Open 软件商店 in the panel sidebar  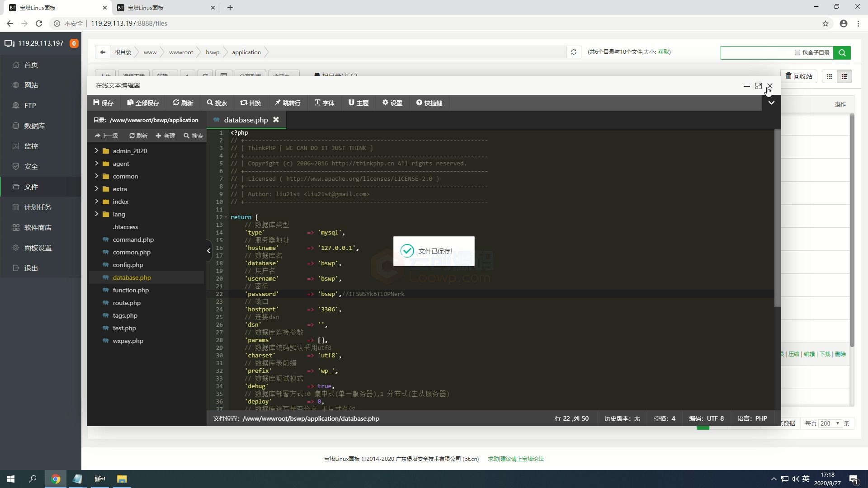(x=38, y=227)
